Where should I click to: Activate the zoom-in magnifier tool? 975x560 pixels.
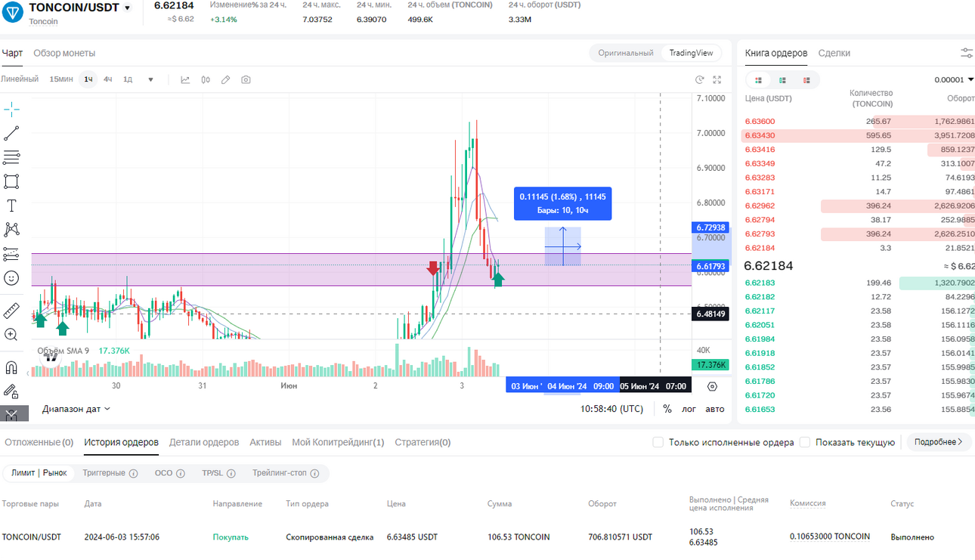pos(11,335)
